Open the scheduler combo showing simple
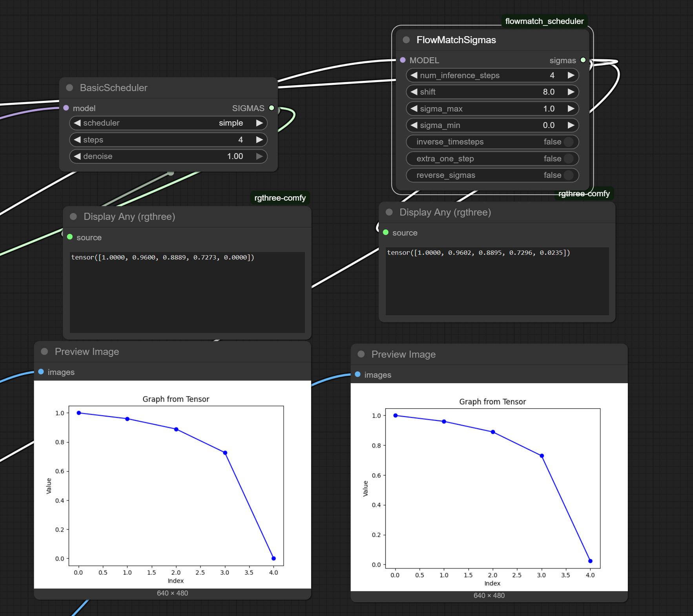The image size is (693, 616). (x=168, y=123)
